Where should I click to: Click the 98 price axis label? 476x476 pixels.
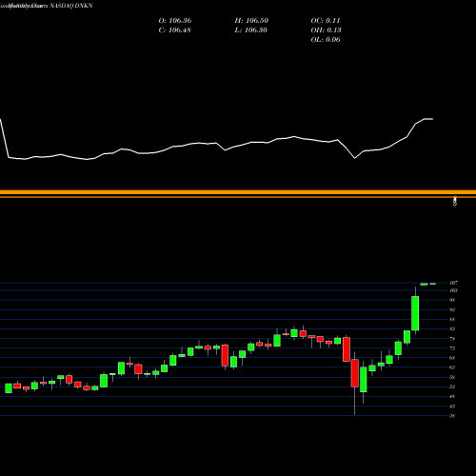452,300
